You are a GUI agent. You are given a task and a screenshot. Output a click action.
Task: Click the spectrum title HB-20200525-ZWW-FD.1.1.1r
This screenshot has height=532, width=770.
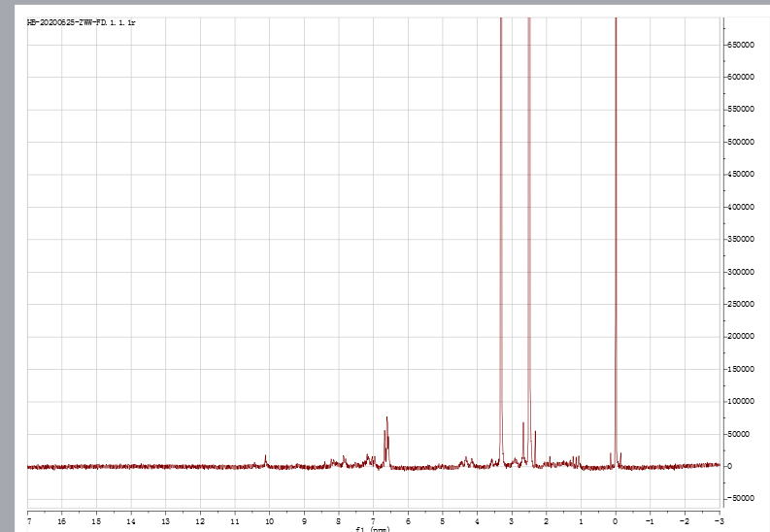point(82,22)
